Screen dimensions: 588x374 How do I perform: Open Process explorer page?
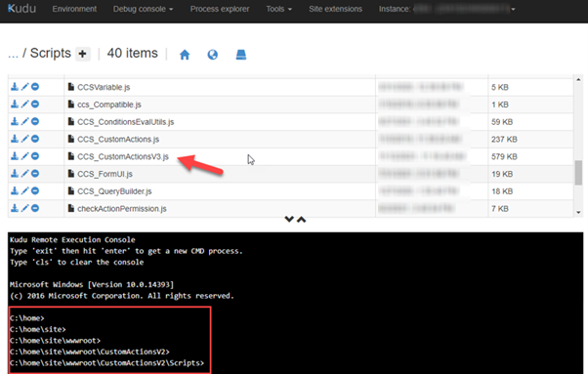click(220, 9)
